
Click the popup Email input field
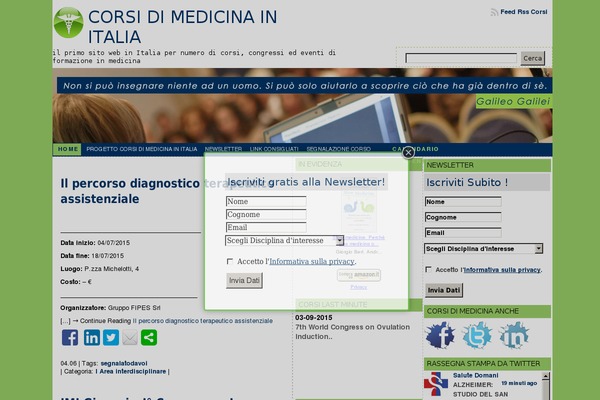[x=266, y=227]
